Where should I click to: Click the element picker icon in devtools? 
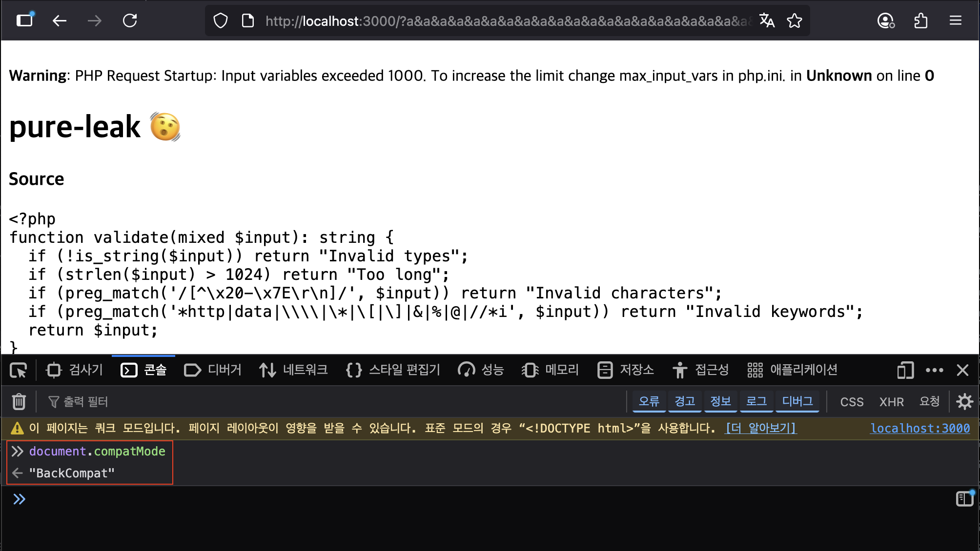pyautogui.click(x=19, y=371)
